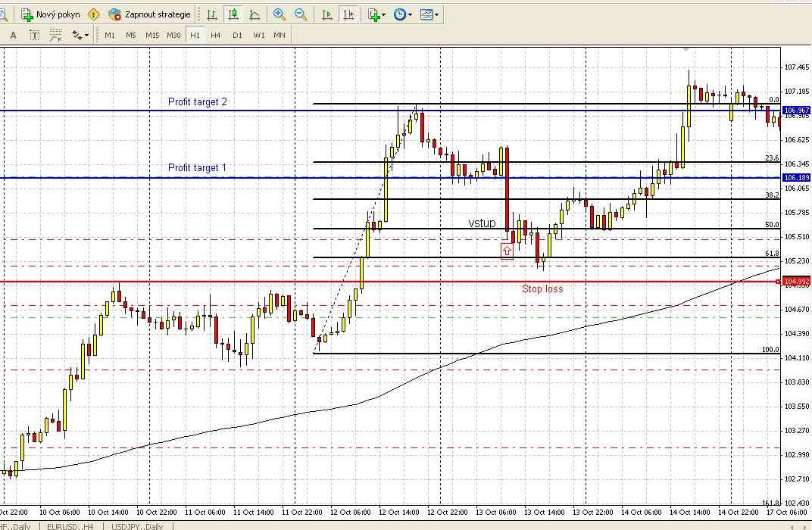Select the draw text 'A' tool
The width and height of the screenshot is (812, 530).
14,35
